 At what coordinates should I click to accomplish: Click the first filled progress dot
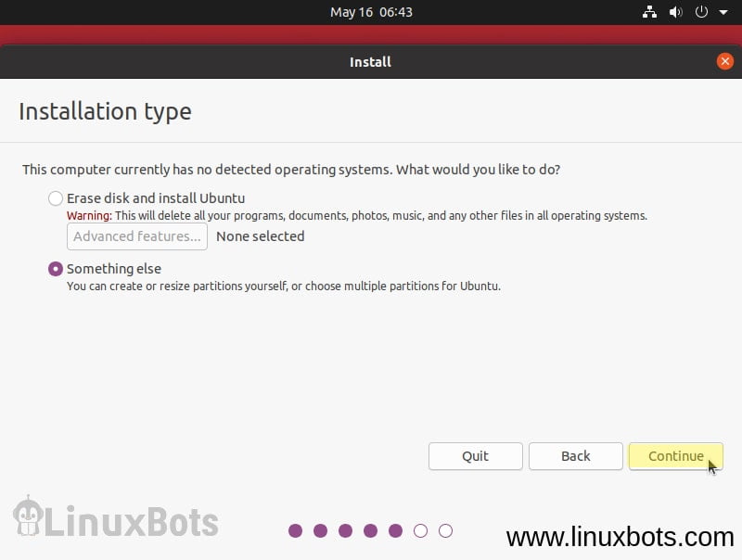296,530
